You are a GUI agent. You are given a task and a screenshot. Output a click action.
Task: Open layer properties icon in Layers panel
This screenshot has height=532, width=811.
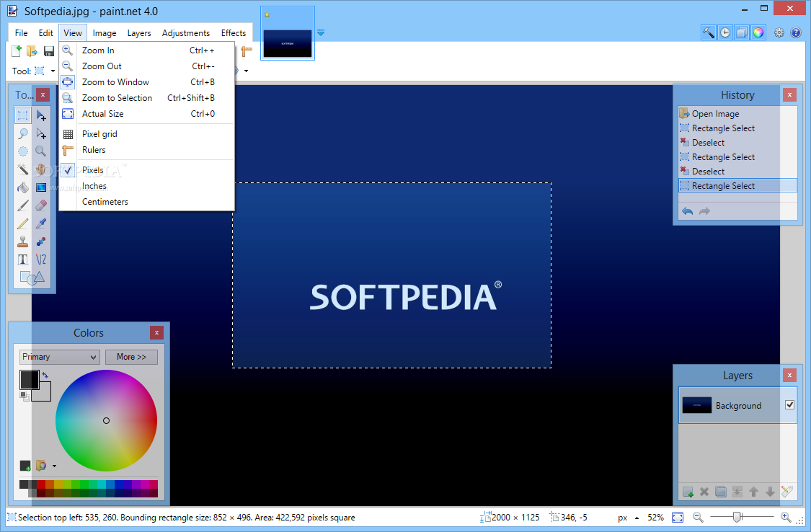coord(786,492)
